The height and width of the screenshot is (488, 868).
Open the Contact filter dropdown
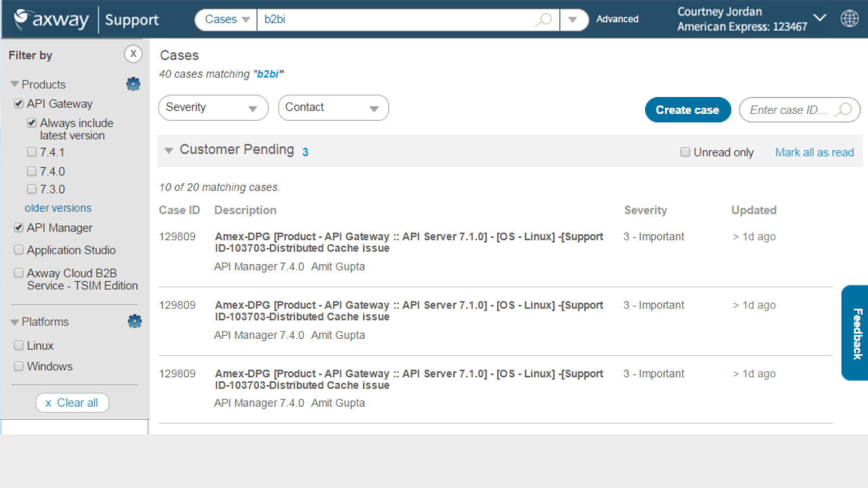pyautogui.click(x=333, y=108)
